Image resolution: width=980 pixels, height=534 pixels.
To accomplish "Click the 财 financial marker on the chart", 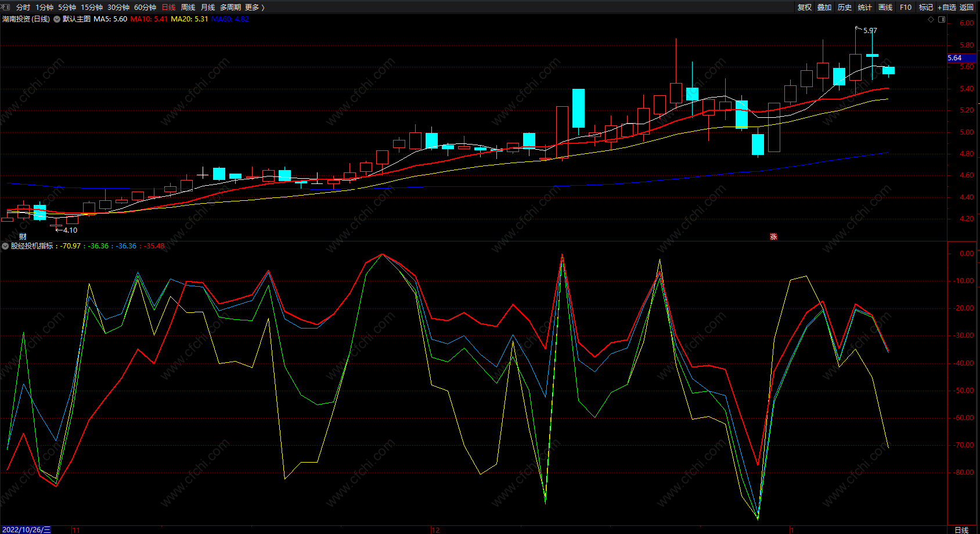I will tap(23, 236).
